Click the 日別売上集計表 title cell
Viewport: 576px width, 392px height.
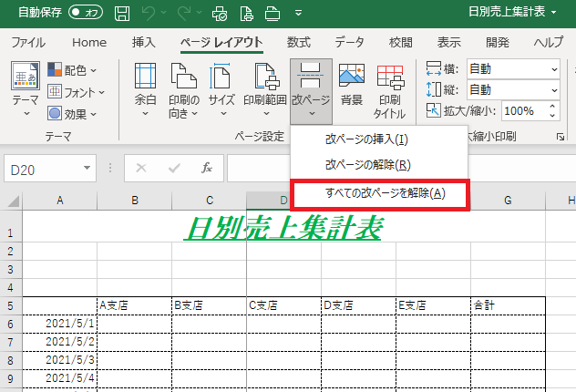tap(283, 228)
